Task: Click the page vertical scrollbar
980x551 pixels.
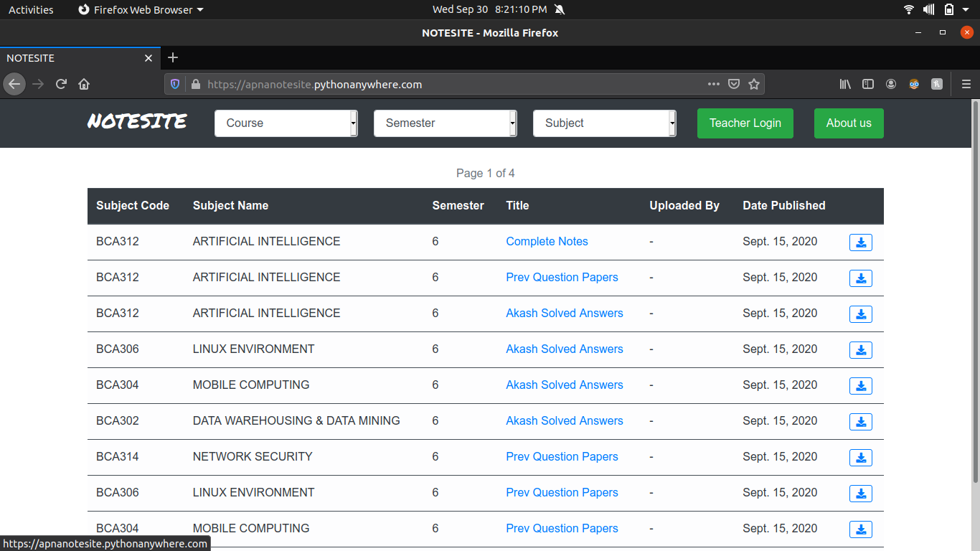Action: tap(975, 291)
